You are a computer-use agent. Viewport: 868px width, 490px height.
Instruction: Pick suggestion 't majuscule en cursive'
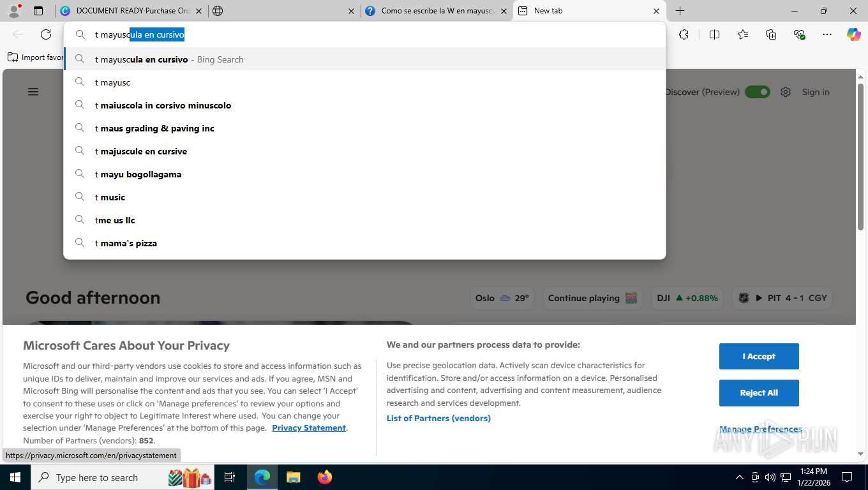click(x=364, y=151)
